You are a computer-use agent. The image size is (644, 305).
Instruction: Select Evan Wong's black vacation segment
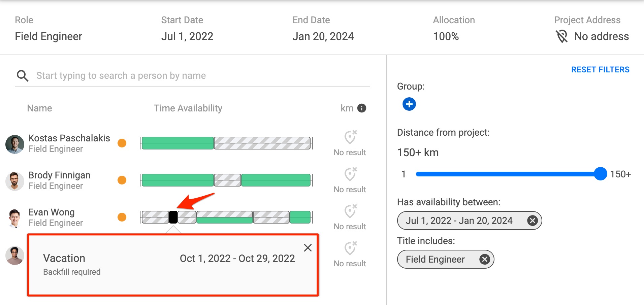tap(173, 217)
